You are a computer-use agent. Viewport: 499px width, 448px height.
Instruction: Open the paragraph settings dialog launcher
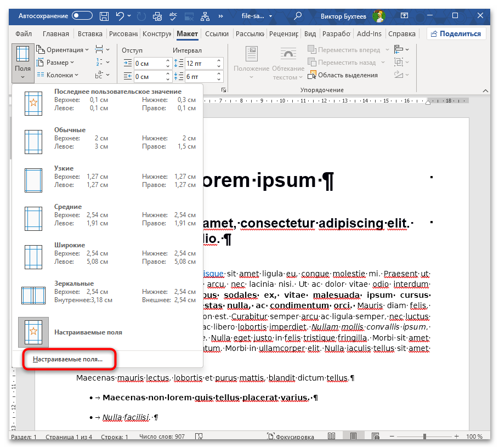click(224, 90)
